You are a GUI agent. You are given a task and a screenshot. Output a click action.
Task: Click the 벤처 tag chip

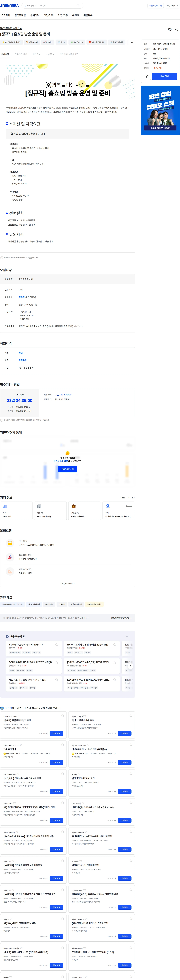tap(62, 42)
